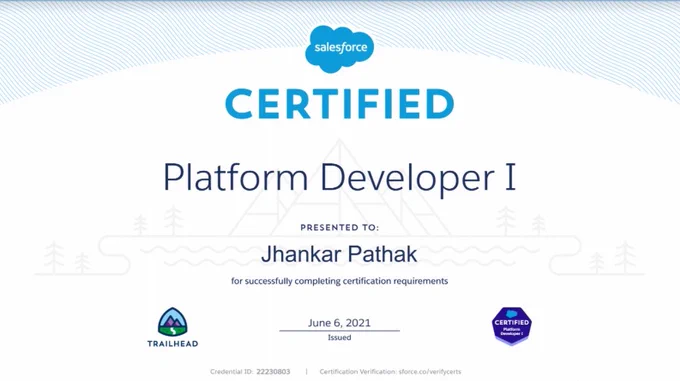The width and height of the screenshot is (680, 381).
Task: Click the Credential ID label
Action: [x=232, y=372]
